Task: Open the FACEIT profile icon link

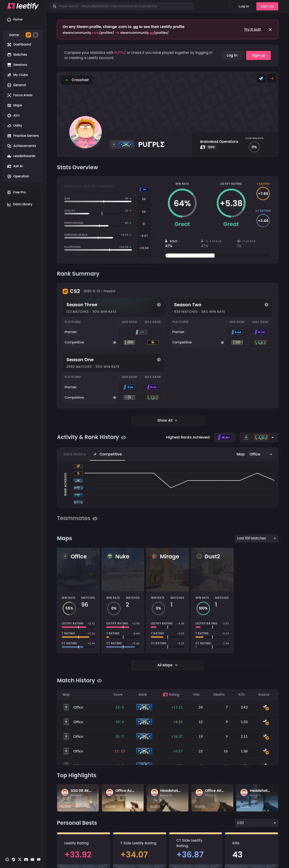Action: (x=272, y=78)
